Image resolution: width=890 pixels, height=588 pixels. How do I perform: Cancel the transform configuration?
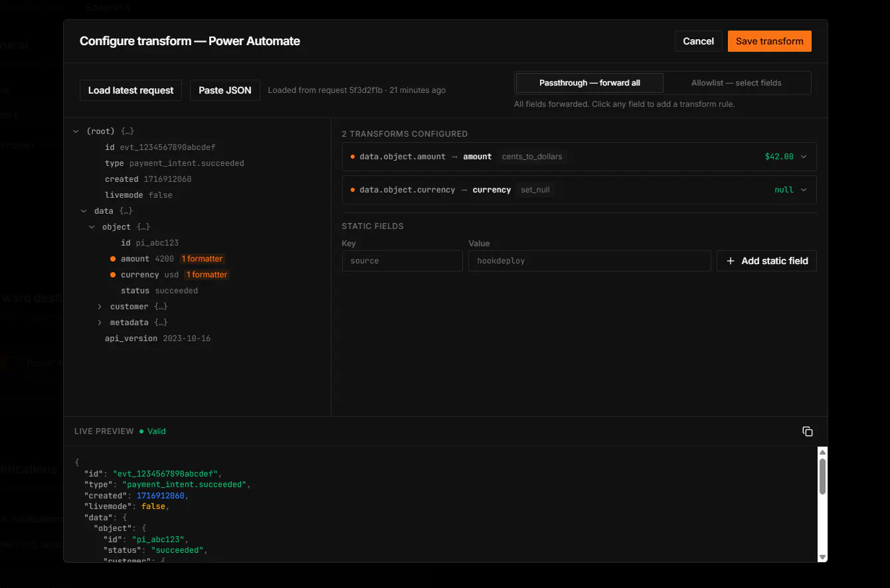tap(699, 41)
